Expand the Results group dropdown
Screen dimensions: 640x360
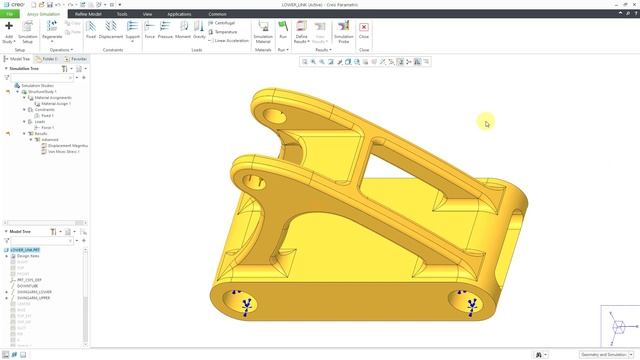pyautogui.click(x=323, y=50)
